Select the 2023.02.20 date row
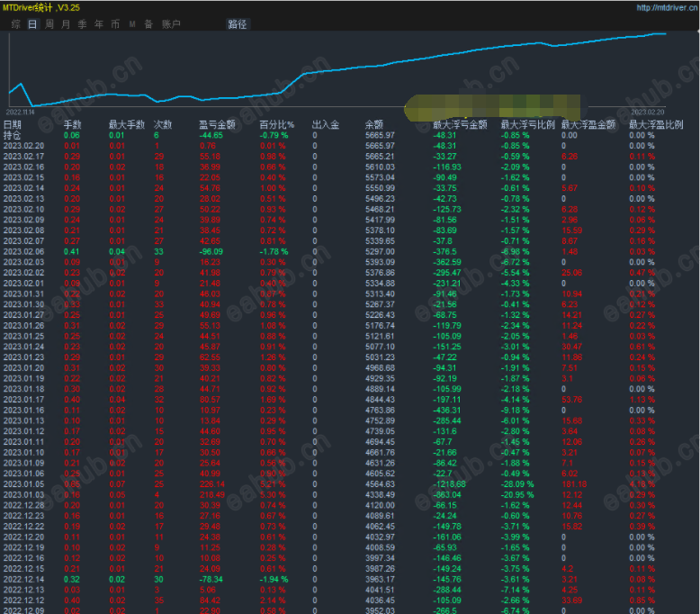700x614 pixels. point(23,146)
